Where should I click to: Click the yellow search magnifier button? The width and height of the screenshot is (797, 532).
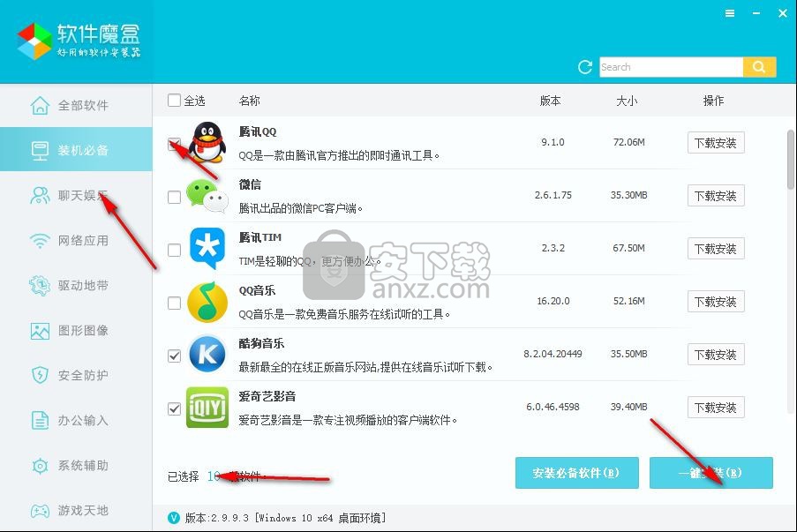[x=759, y=67]
